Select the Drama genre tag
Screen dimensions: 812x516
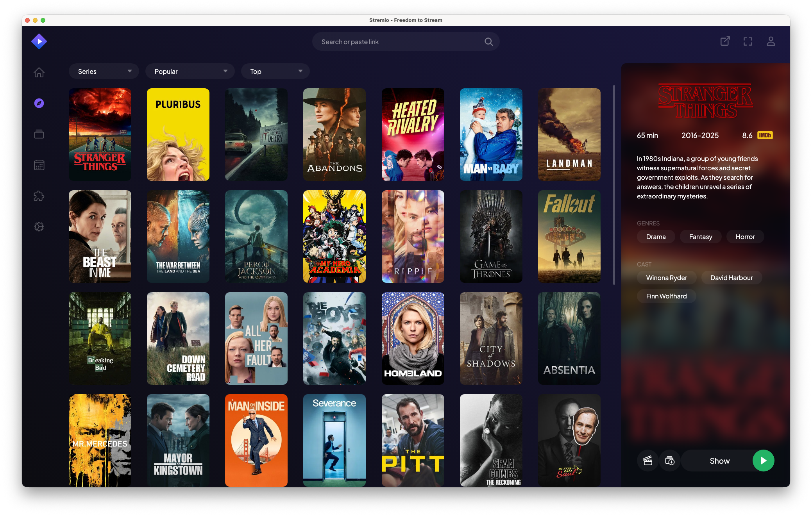[656, 236]
